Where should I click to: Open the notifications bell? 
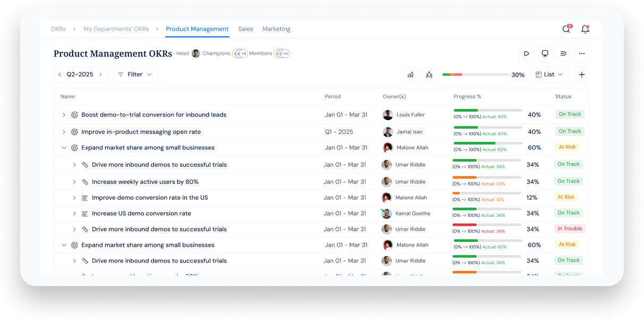[x=585, y=29]
